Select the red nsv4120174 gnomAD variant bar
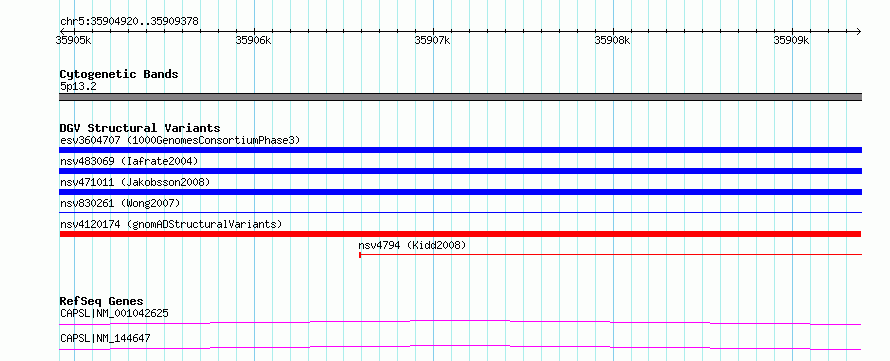Viewport: 890px width, 361px height. tap(460, 234)
